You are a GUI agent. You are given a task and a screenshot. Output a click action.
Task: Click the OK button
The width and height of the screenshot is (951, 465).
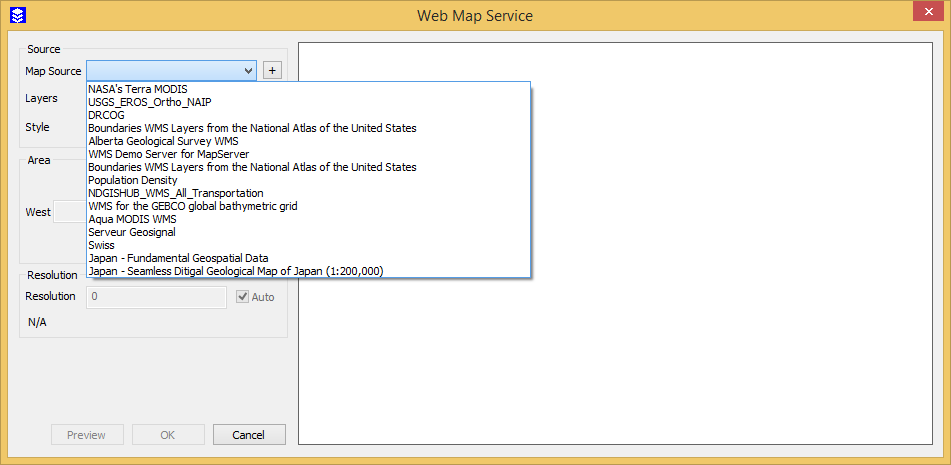coord(167,435)
